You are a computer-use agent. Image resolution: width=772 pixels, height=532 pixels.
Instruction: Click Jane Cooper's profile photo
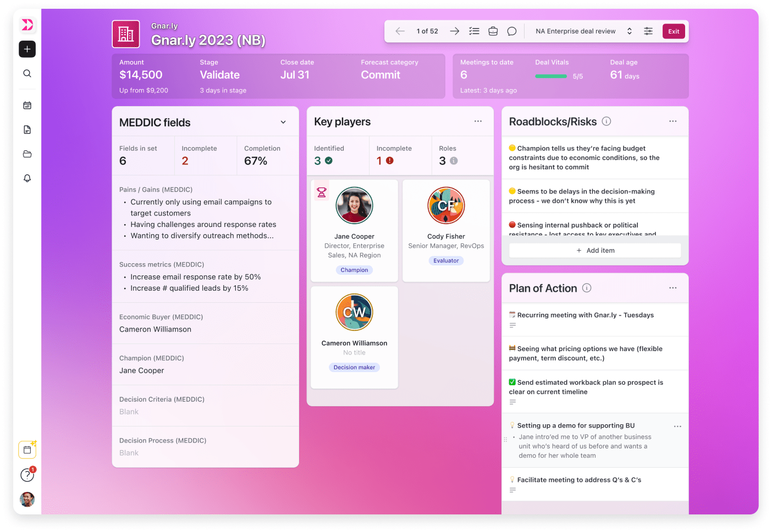click(x=354, y=206)
